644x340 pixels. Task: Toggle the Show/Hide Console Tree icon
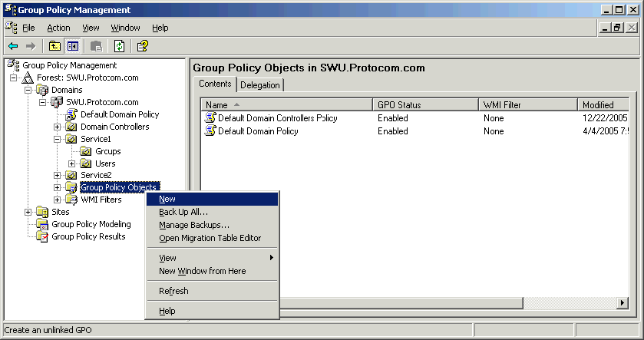tap(72, 46)
